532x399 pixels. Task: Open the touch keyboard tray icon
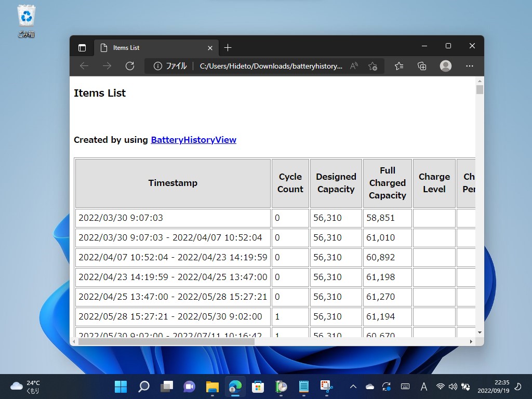[405, 387]
